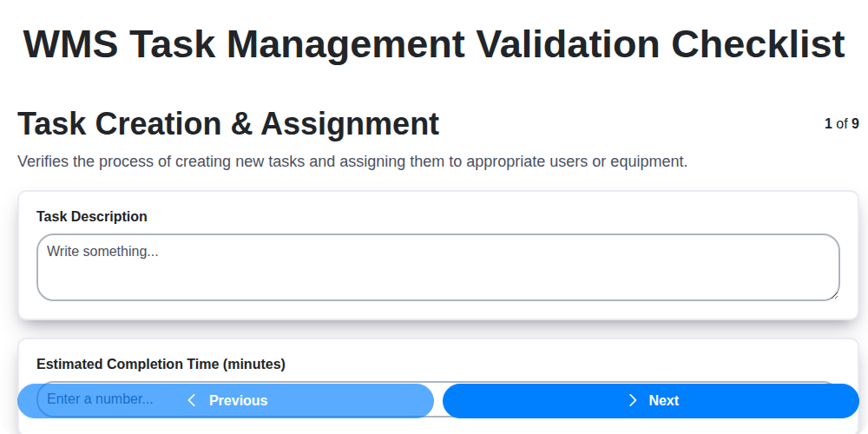The height and width of the screenshot is (434, 868).
Task: Select the Task Creation & Assignment heading
Action: pos(228,124)
